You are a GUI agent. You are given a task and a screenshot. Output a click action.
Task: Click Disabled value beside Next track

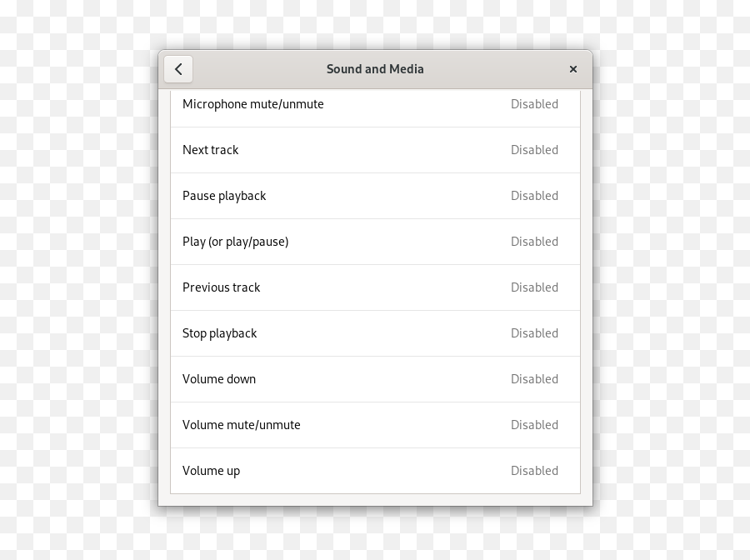[x=534, y=150]
